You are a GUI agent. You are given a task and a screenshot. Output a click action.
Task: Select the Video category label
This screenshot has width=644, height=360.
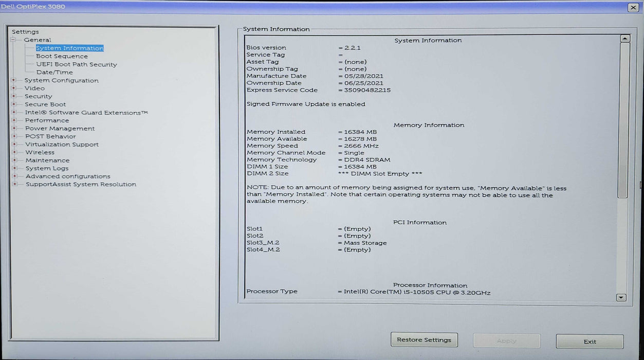coord(34,88)
